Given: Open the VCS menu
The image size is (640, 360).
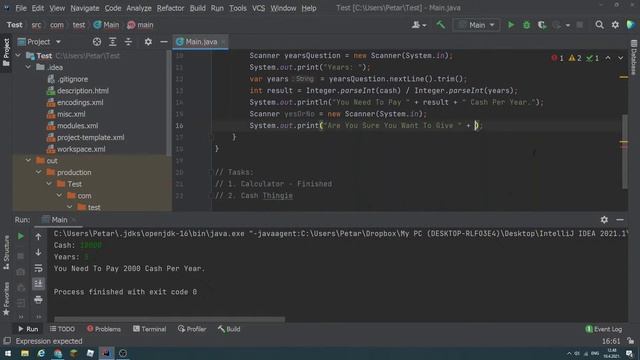Looking at the screenshot, I should tap(258, 8).
